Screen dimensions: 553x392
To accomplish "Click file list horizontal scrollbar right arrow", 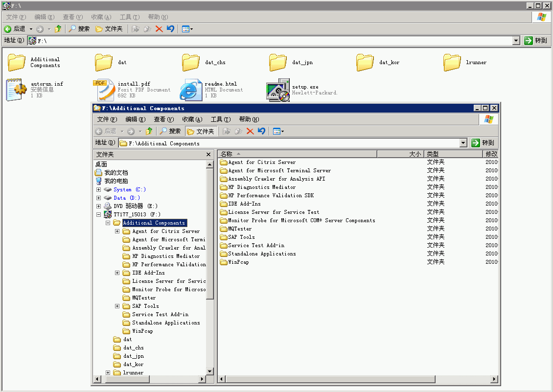I will (x=494, y=379).
